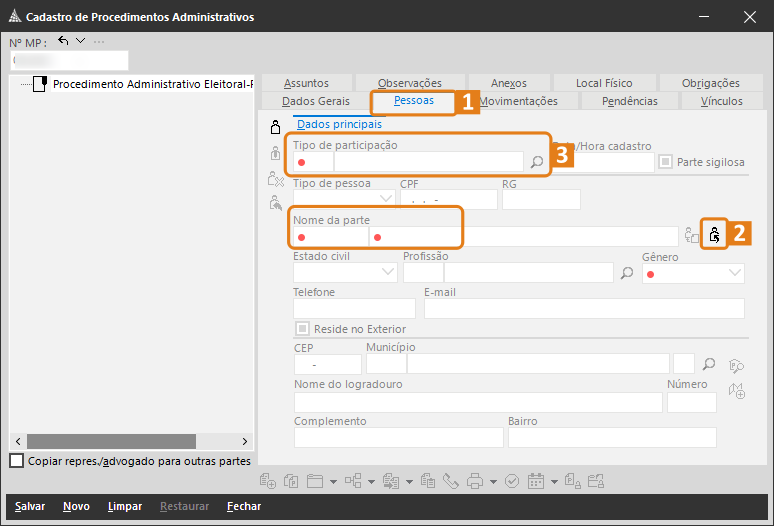
Task: Click the telephone icon in bottom toolbar
Action: 451,481
